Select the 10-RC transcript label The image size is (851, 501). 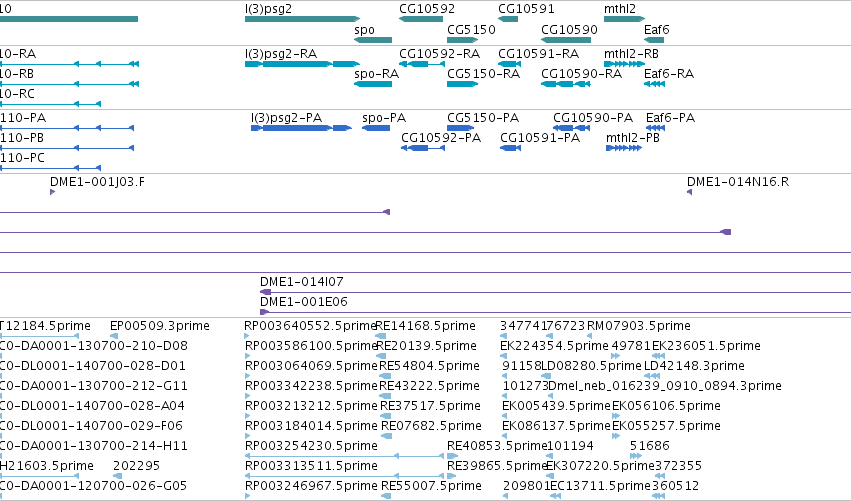[17, 94]
